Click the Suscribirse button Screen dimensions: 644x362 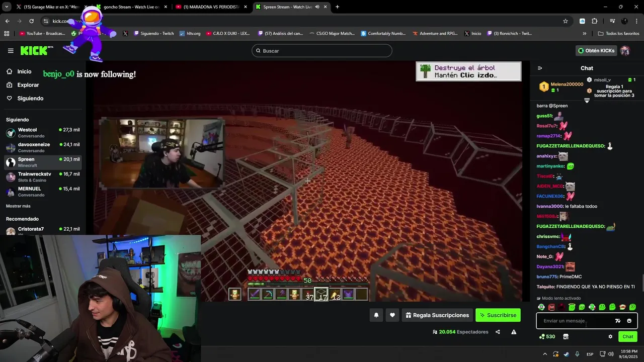pos(498,315)
